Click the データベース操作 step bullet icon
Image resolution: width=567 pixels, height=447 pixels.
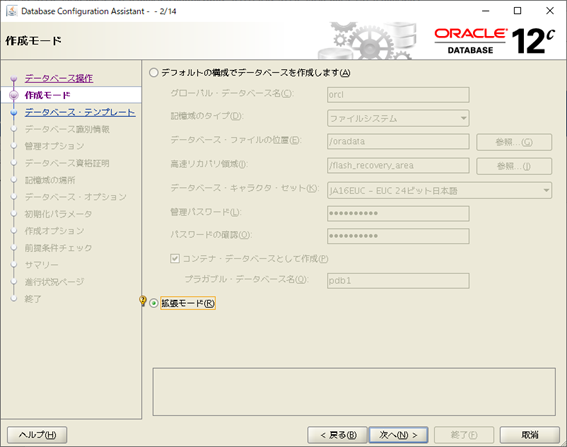tap(14, 78)
